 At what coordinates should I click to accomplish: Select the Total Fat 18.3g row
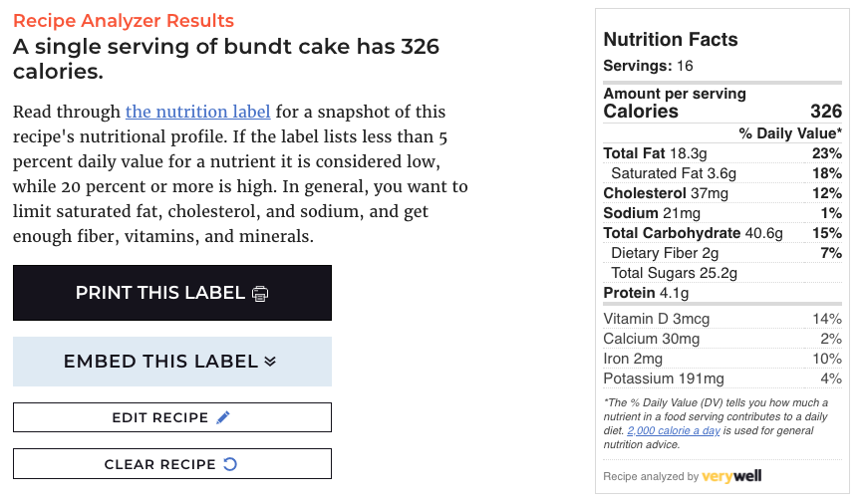point(722,153)
